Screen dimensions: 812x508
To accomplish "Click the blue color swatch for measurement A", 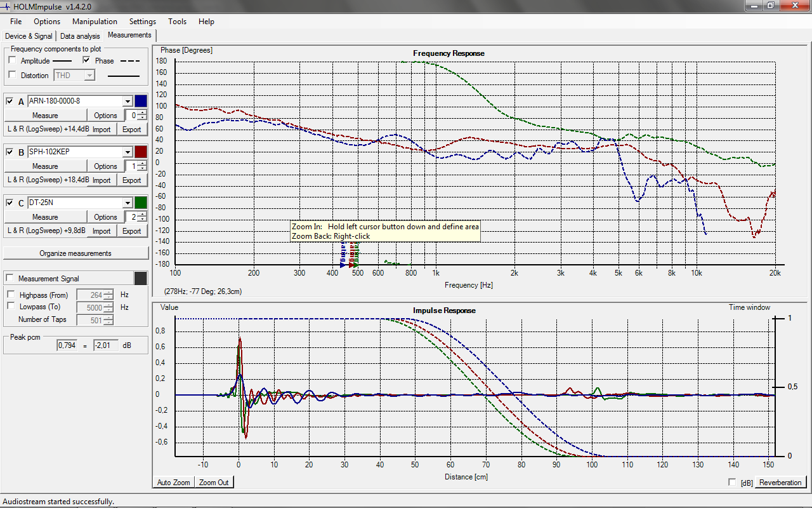I will 141,101.
